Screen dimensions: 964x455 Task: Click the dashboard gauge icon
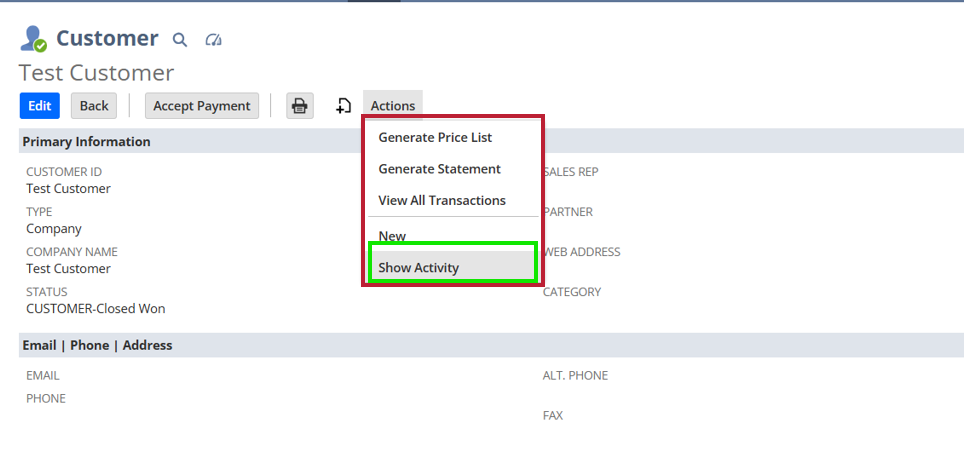coord(212,40)
